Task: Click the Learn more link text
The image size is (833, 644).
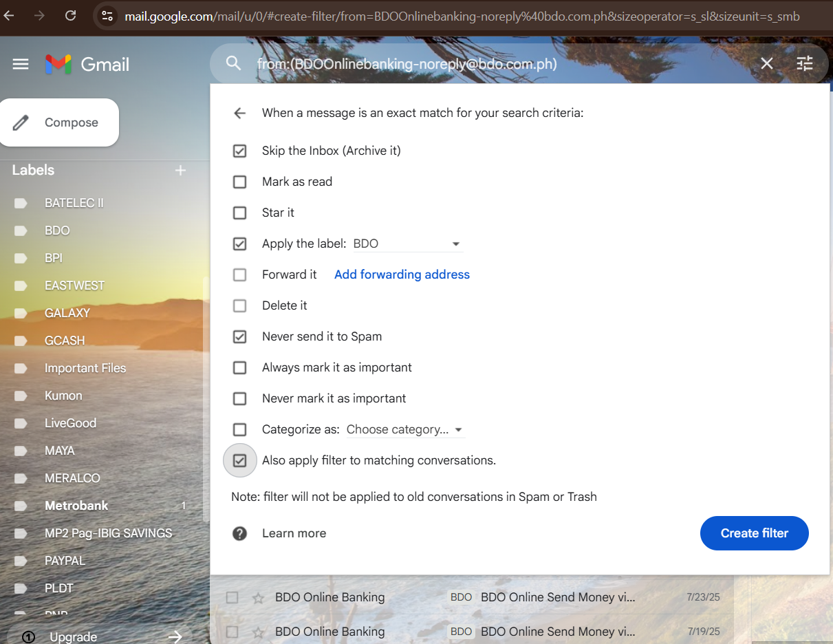Action: pyautogui.click(x=294, y=533)
